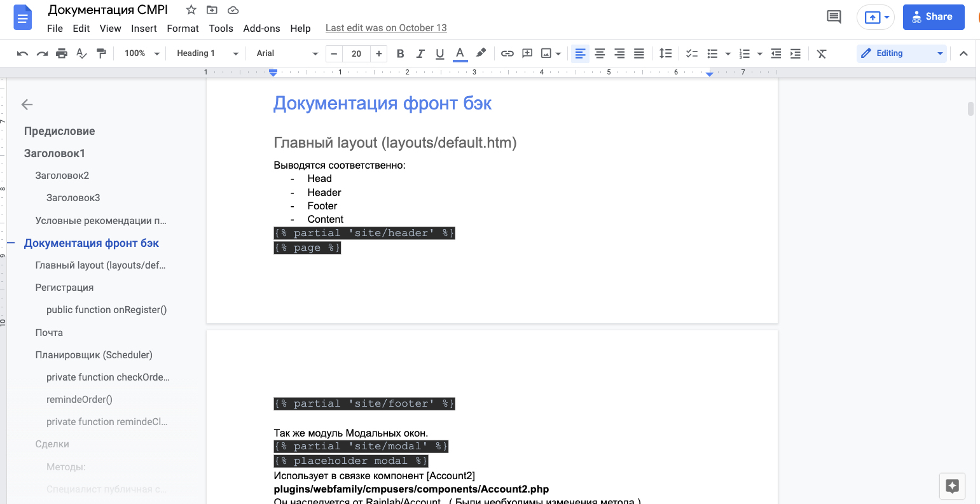This screenshot has width=980, height=504.
Task: Hide the menus with up chevron
Action: click(x=963, y=53)
